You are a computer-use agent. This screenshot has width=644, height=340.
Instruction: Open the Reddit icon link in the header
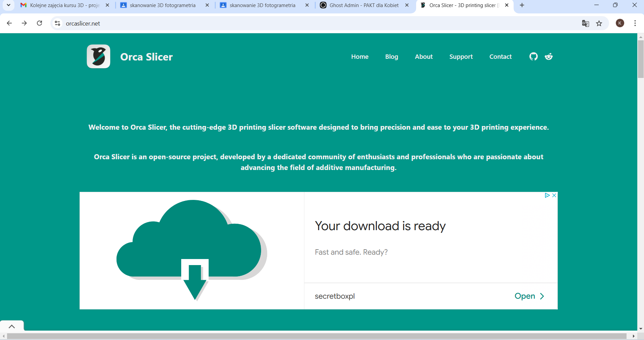(549, 56)
